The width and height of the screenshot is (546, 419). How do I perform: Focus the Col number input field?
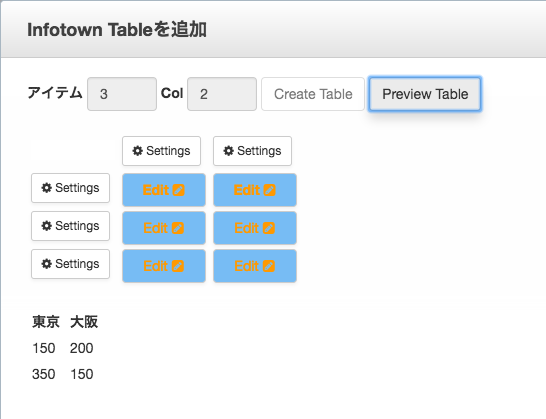[x=222, y=94]
